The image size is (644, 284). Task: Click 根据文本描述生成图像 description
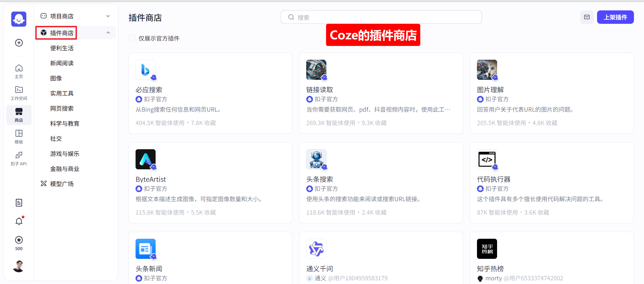[199, 199]
